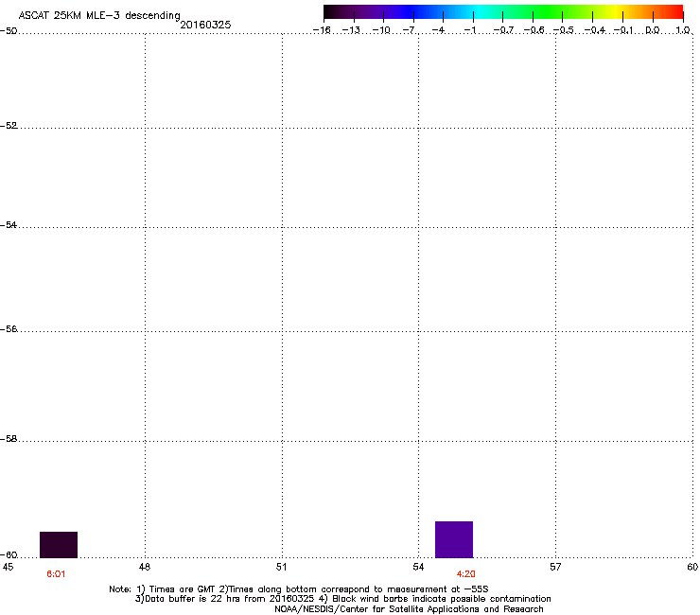Click the data buffer 22 hrs note line
Image resolution: width=700 pixels, height=615 pixels.
(342, 599)
